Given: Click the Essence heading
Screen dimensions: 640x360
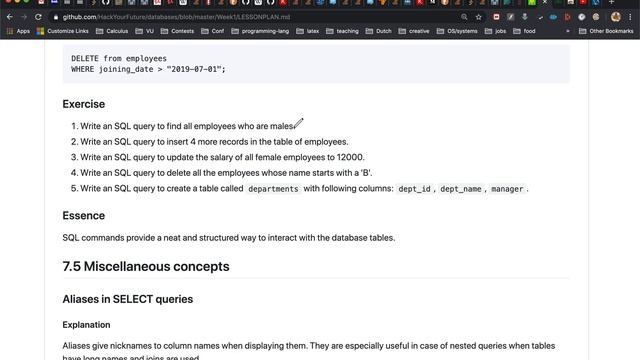Looking at the screenshot, I should tap(84, 216).
